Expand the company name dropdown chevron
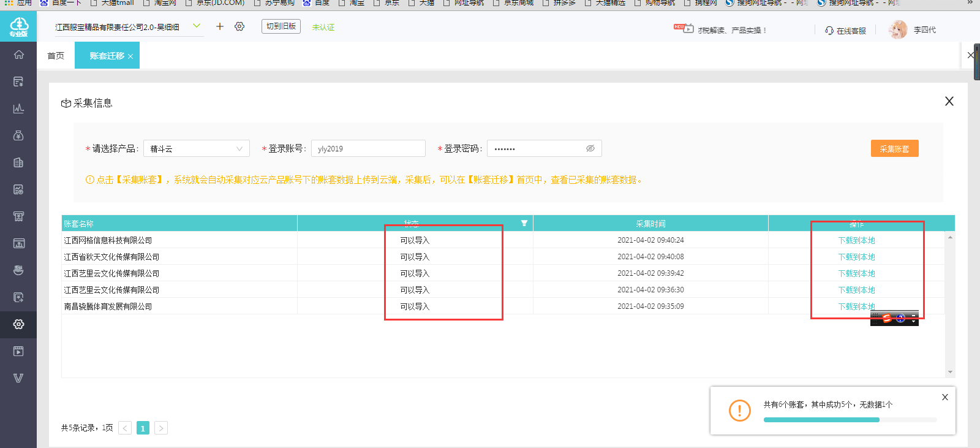This screenshot has width=980, height=448. pyautogui.click(x=197, y=26)
